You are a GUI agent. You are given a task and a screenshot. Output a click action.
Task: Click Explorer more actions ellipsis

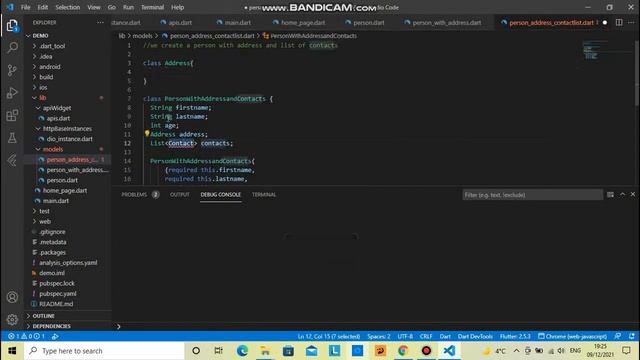pos(100,22)
